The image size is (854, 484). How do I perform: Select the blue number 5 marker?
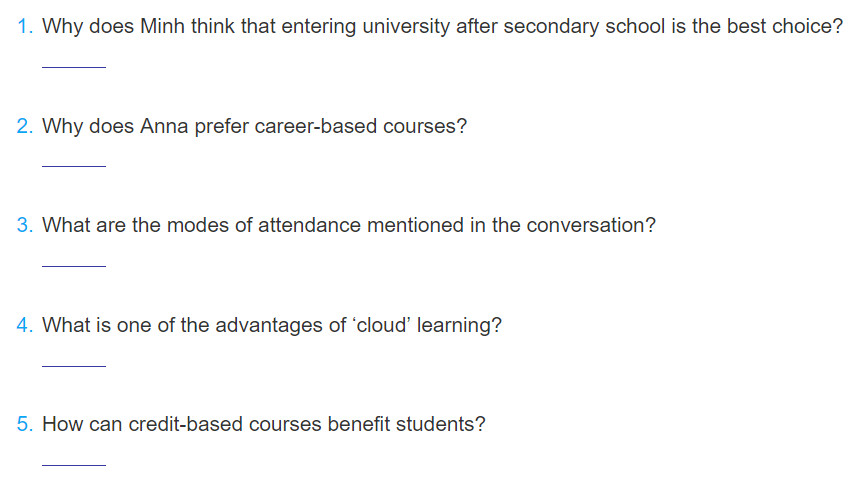click(x=25, y=424)
